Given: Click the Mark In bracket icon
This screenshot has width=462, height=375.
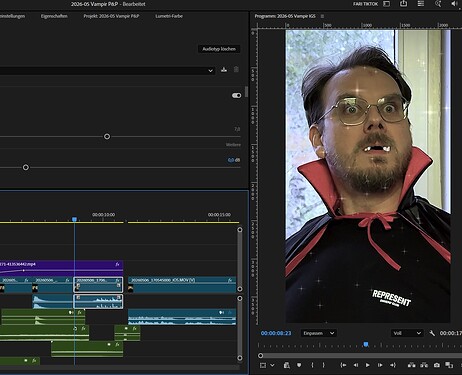Looking at the screenshot, I should click(x=312, y=365).
